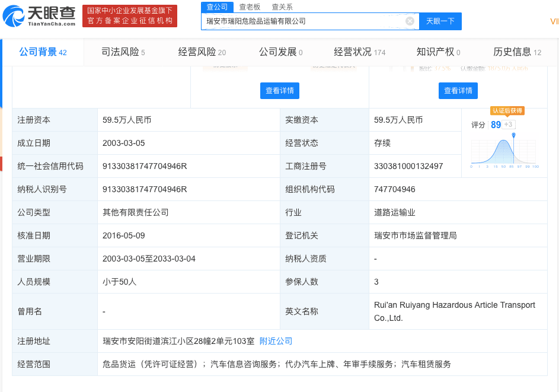Open the 经营风险 tab

[202, 52]
